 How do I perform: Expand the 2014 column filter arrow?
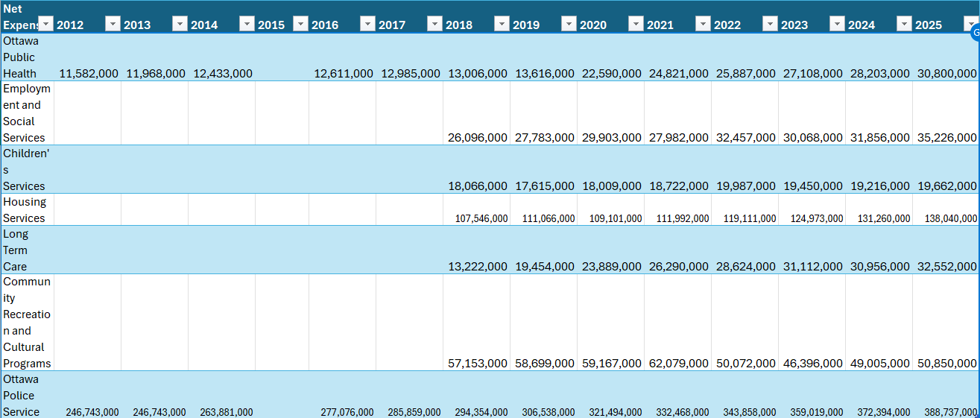tap(247, 25)
